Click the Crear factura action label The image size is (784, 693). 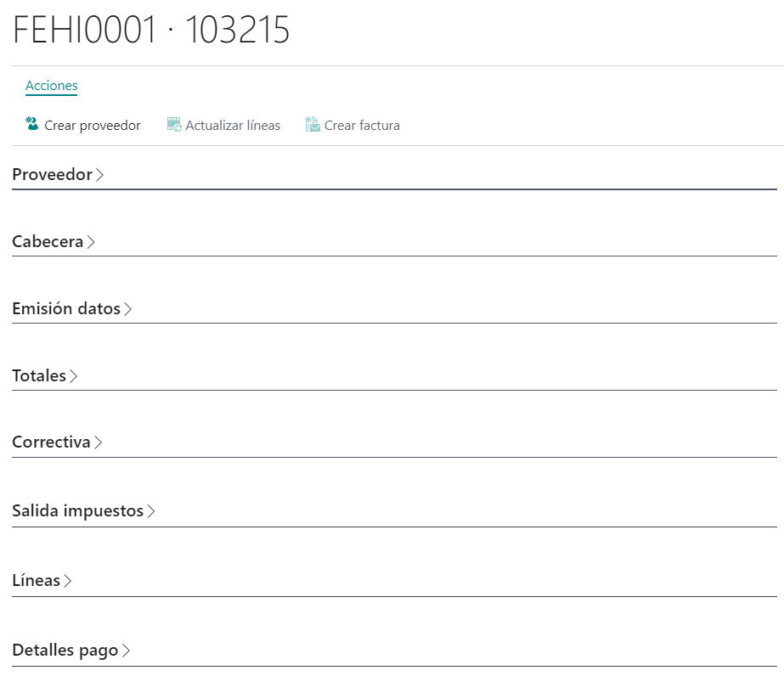tap(361, 125)
